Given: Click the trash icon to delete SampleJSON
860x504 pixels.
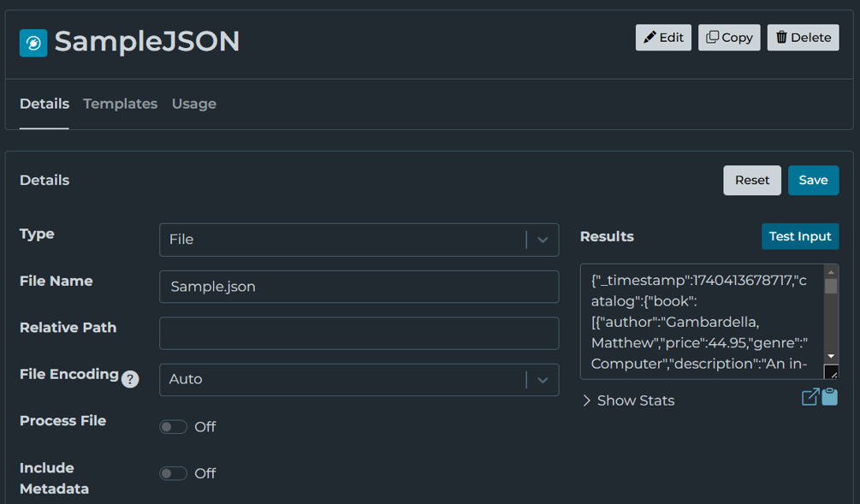Looking at the screenshot, I should 783,37.
